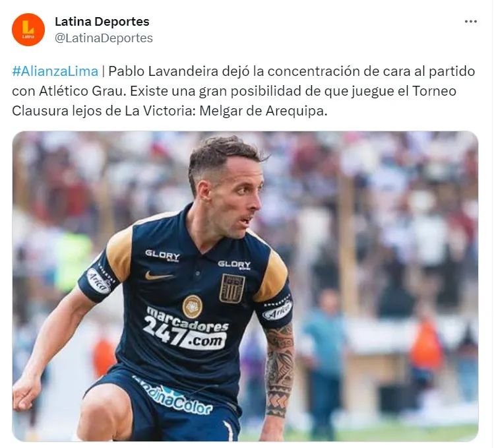Screen dimensions: 494x448
Task: Click the Arica patch on the gold-shouldered sleeve
Action: point(98,281)
